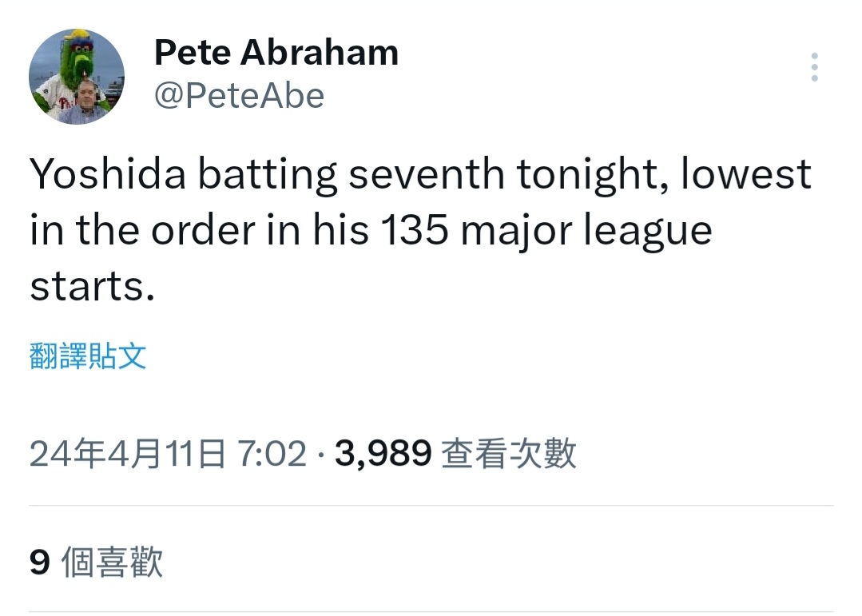862x616 pixels.
Task: Click the word 'tonight,' in the tweet
Action: pos(593,175)
